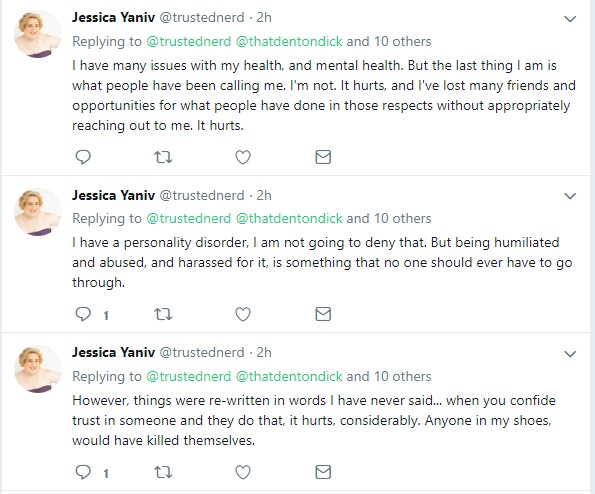Open @trustednerd mention in third tweet's reply line
This screenshot has width=595, height=494.
point(189,376)
